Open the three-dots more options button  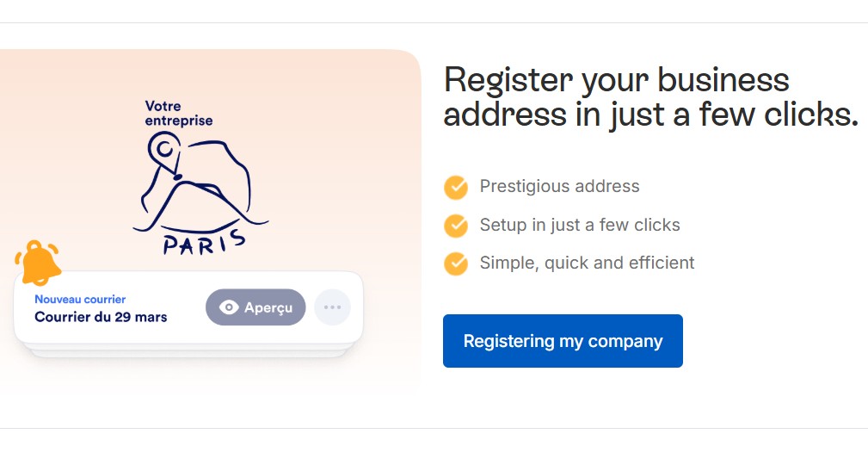click(x=332, y=307)
